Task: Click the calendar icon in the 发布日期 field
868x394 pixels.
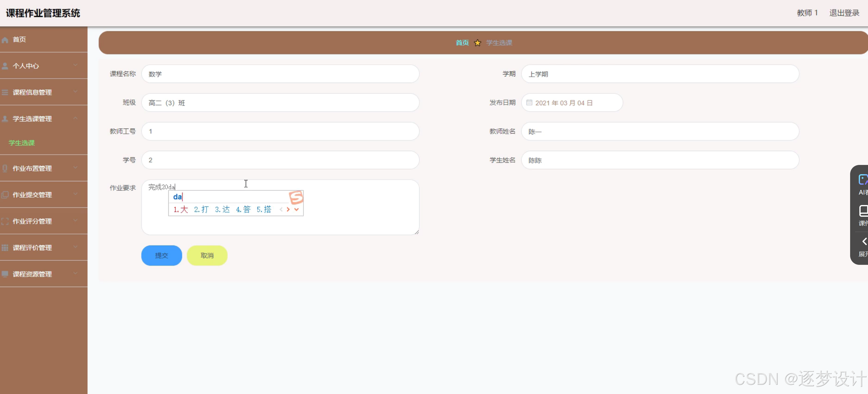Action: 529,103
